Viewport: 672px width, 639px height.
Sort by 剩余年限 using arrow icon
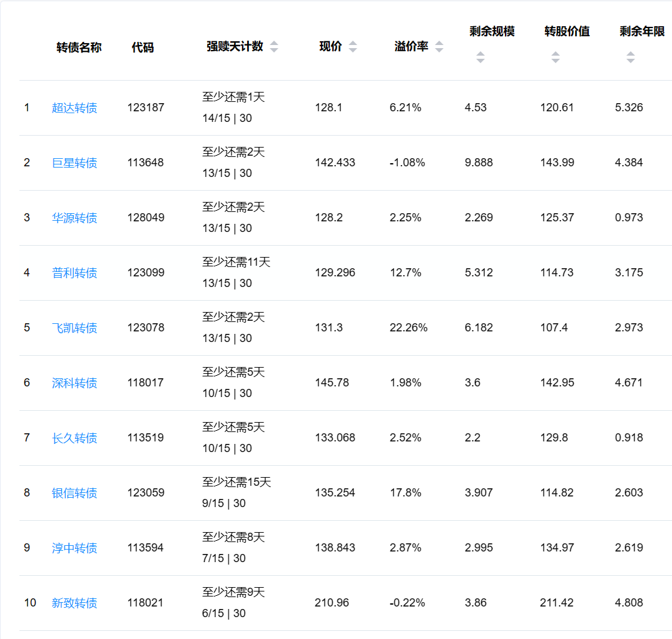click(x=631, y=58)
